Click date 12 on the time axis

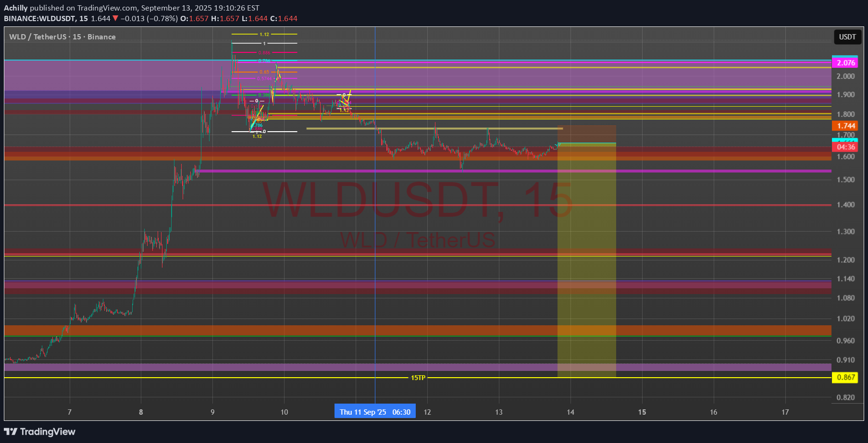point(427,412)
